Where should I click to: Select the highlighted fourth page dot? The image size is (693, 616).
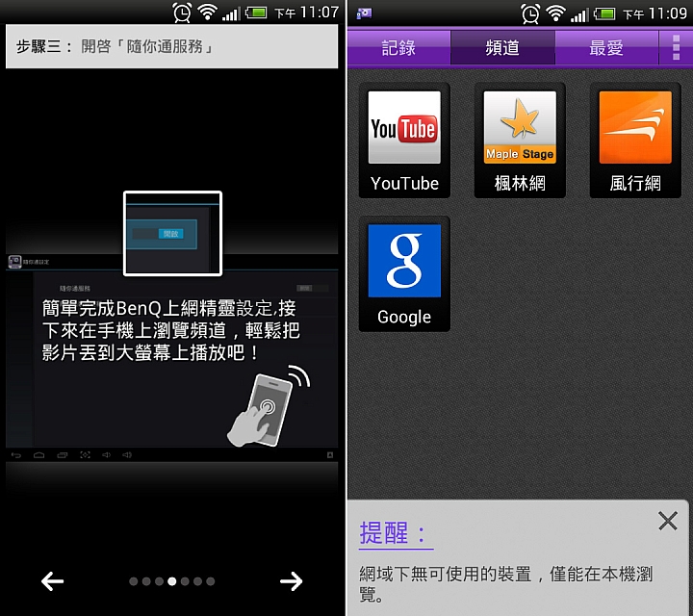172,581
